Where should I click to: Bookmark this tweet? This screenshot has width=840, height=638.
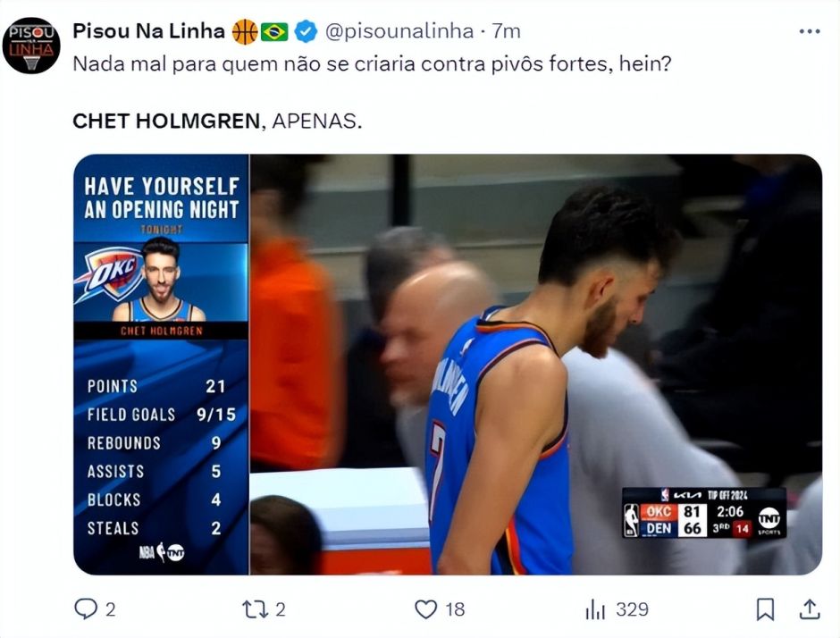[765, 609]
